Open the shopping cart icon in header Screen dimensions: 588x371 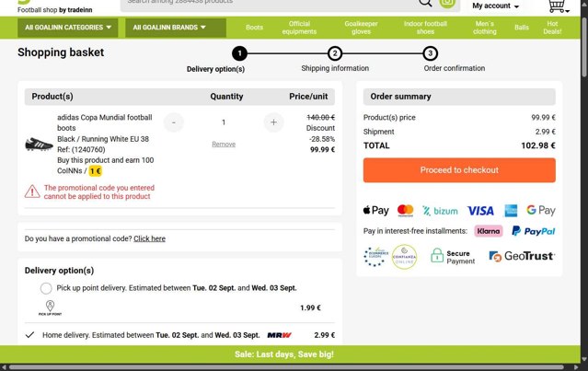pos(558,6)
